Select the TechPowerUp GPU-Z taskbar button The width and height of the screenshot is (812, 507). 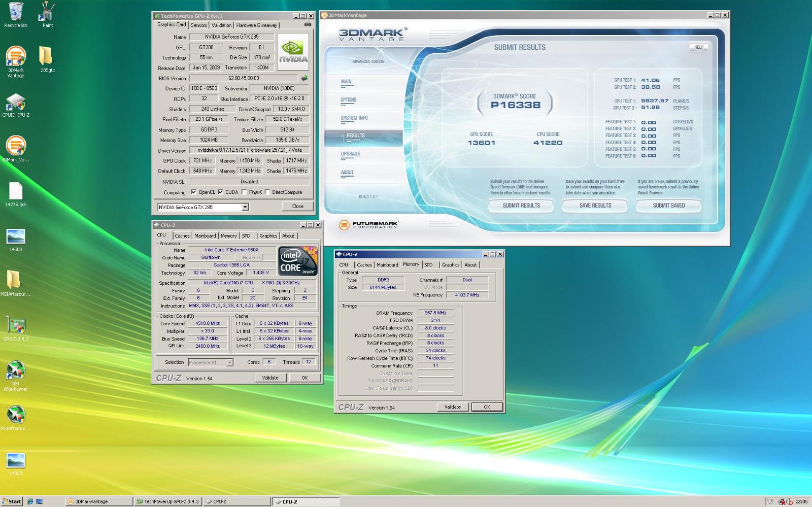168,501
